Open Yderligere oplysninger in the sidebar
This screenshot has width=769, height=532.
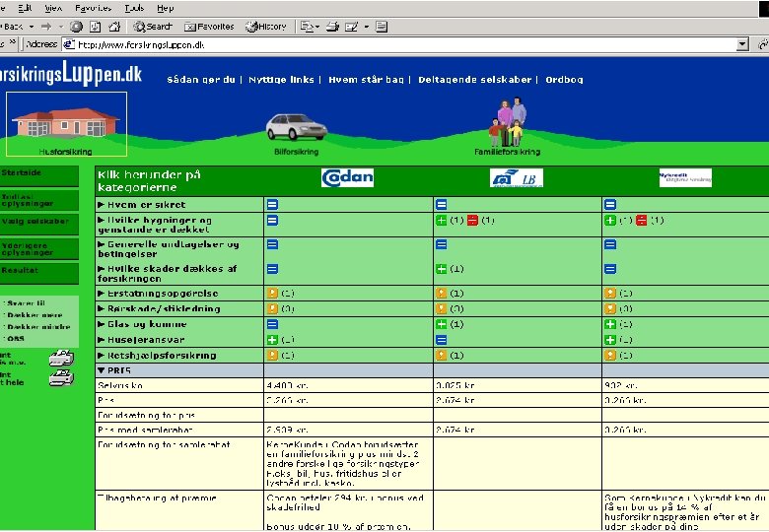(x=38, y=249)
